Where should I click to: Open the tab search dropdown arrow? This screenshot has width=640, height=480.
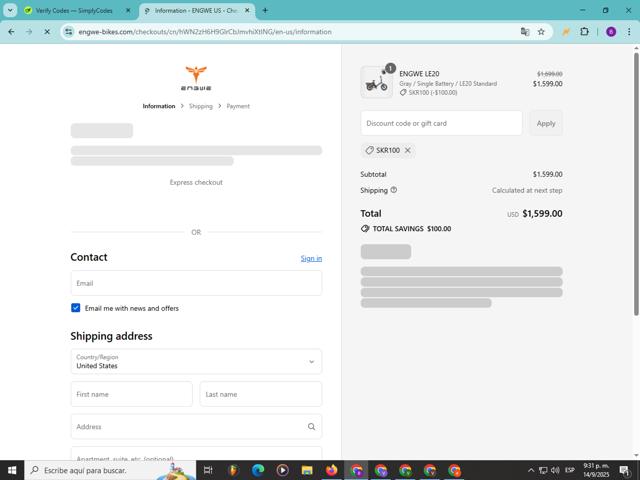(x=10, y=10)
